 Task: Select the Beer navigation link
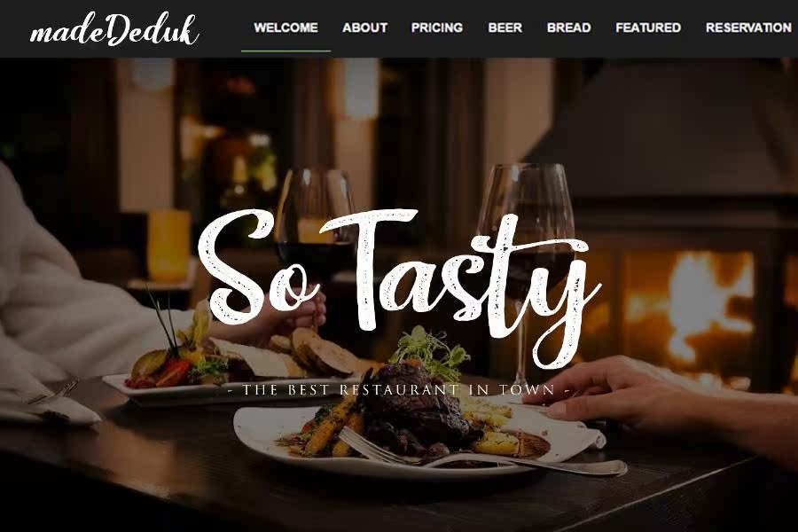coord(505,27)
